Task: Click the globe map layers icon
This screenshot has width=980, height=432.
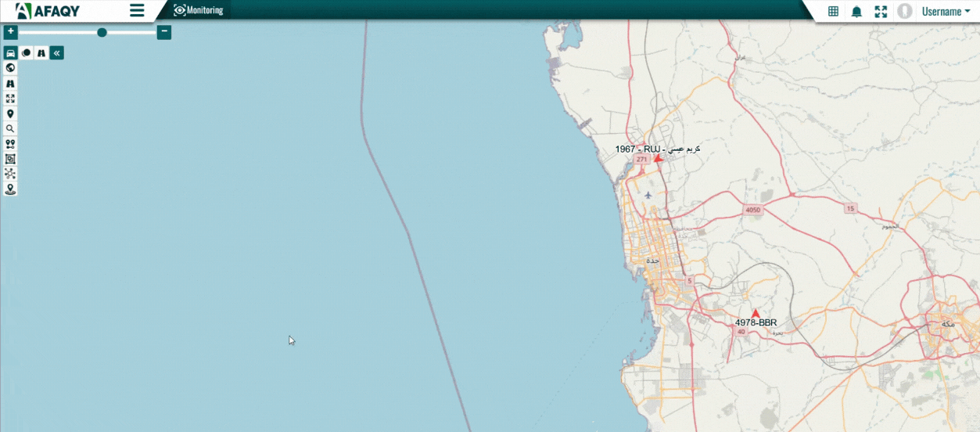Action: pos(10,68)
